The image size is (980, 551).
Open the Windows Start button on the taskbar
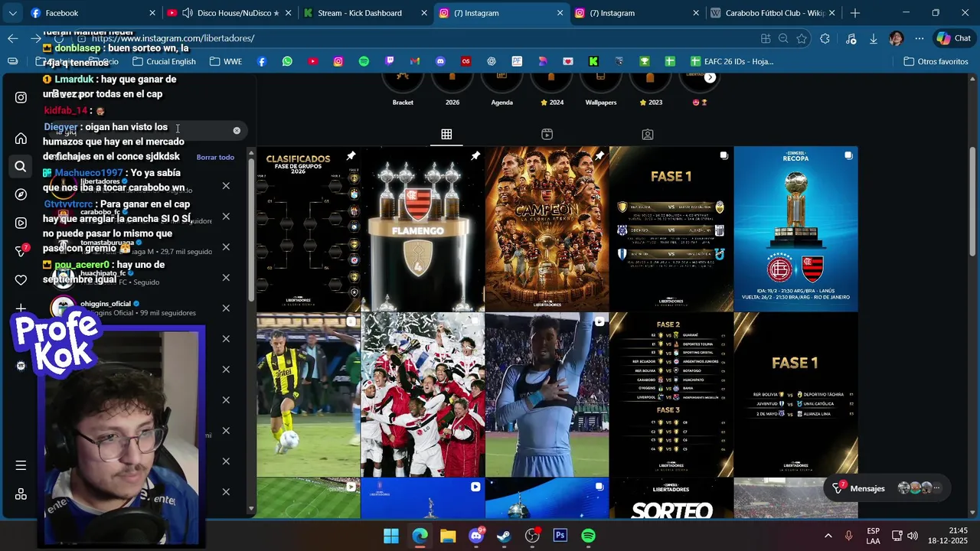tap(391, 536)
